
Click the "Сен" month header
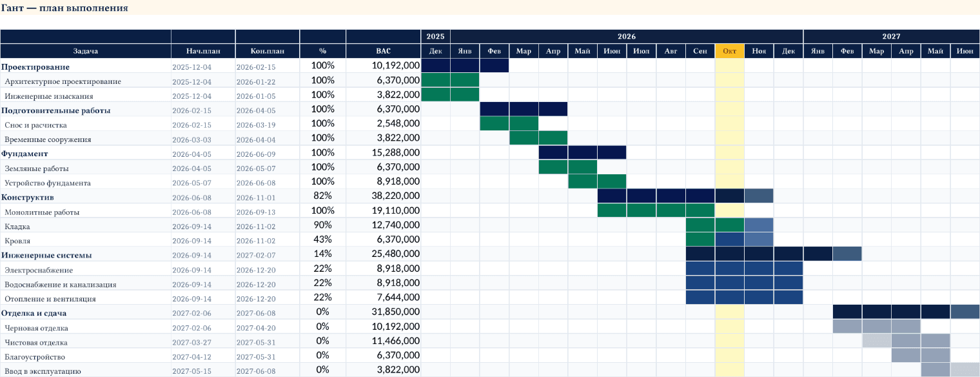tap(700, 51)
